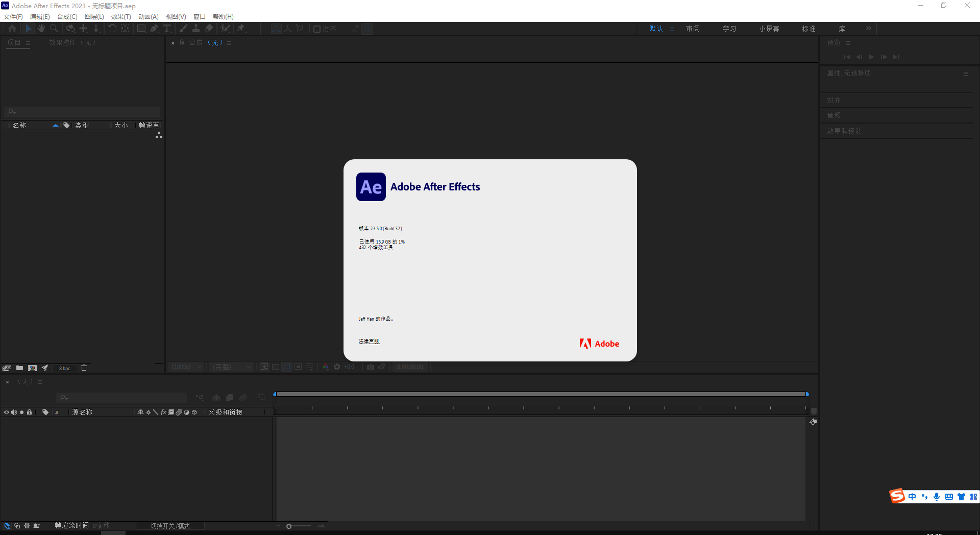Select the Zoom magnifier tool
Screen dimensions: 980x535
click(x=54, y=29)
